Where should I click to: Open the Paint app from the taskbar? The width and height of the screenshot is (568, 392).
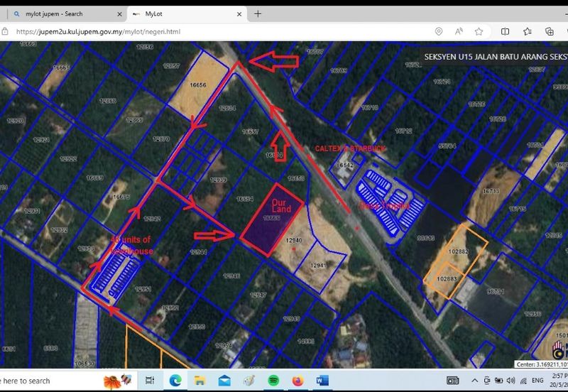tap(249, 381)
